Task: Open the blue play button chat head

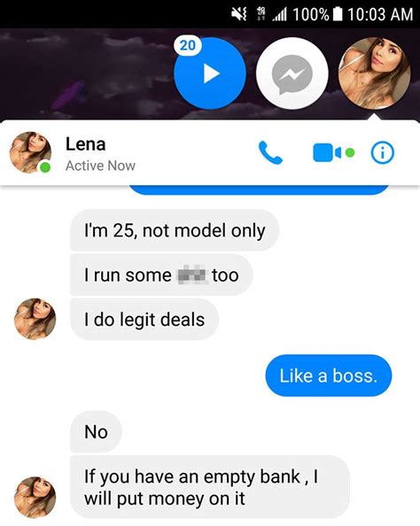Action: pyautogui.click(x=210, y=73)
